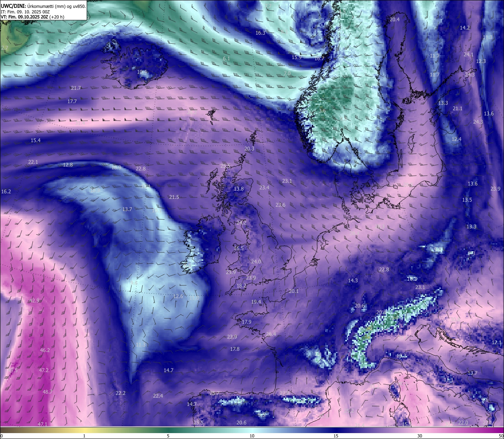Click the map value '26.4'
The height and width of the screenshot is (439, 504).
pyautogui.click(x=271, y=334)
